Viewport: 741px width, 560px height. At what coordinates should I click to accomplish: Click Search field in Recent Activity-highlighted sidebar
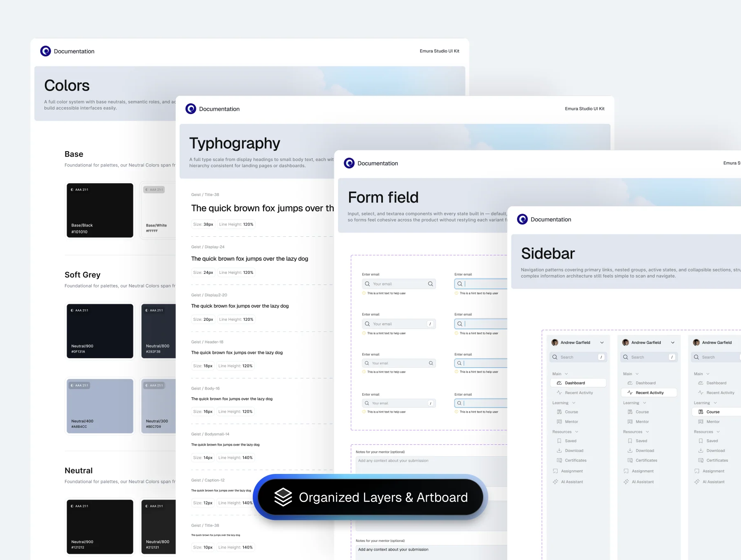point(649,357)
